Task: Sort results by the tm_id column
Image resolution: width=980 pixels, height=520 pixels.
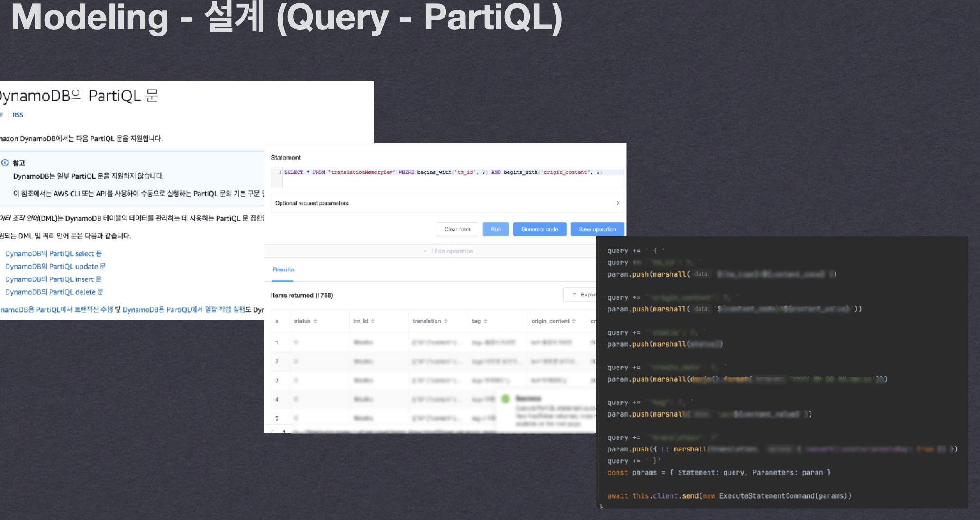Action: point(373,321)
